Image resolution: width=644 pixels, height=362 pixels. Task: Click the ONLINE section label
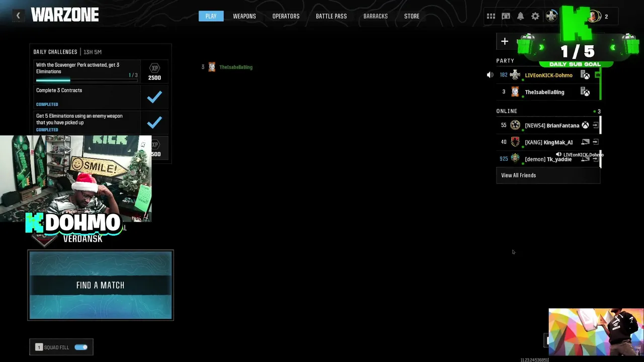pos(507,111)
